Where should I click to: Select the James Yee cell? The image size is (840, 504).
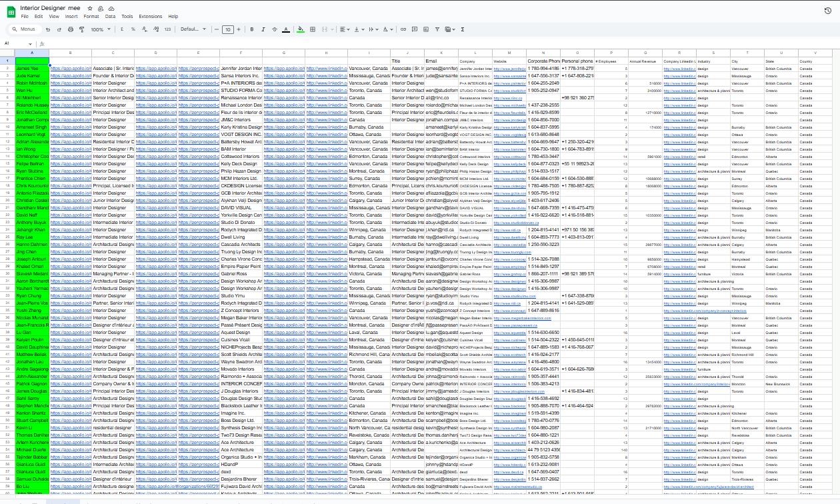tap(32, 68)
